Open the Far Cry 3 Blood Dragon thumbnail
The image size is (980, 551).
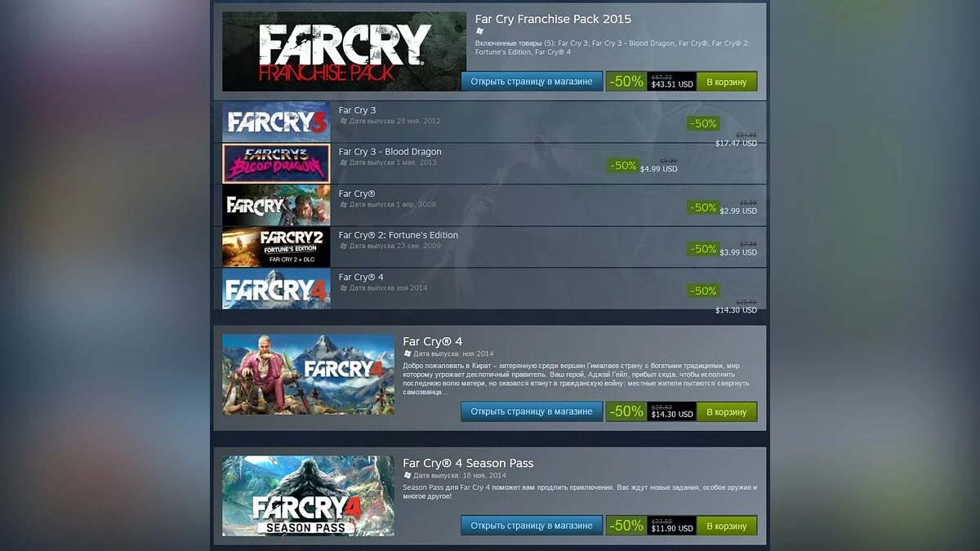coord(276,163)
